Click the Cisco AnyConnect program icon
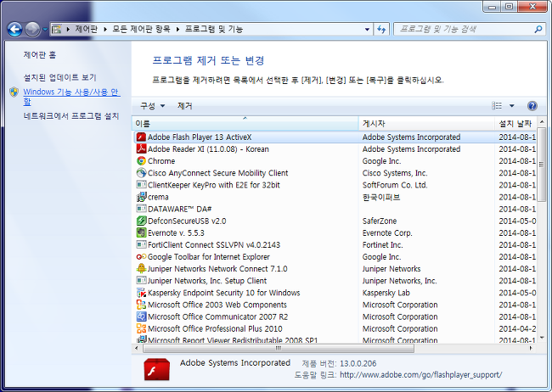This screenshot has width=552, height=392. coord(141,173)
